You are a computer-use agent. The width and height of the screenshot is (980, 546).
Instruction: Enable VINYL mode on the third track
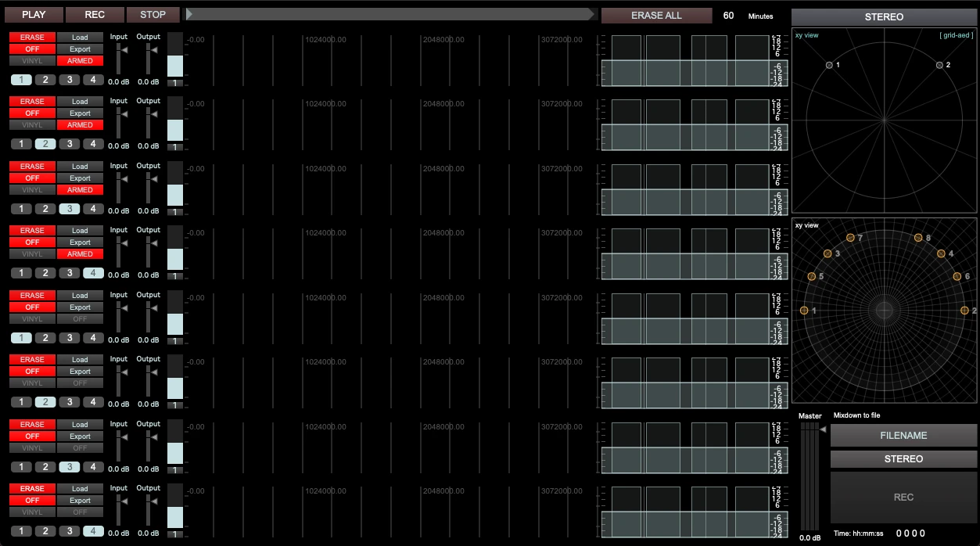(32, 190)
